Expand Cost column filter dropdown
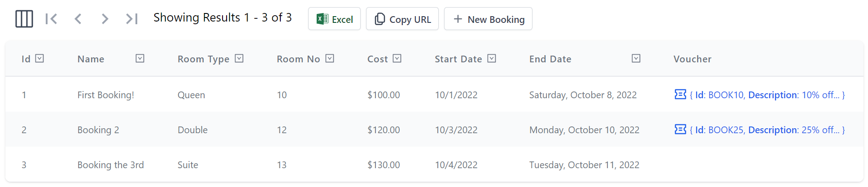 (x=397, y=58)
